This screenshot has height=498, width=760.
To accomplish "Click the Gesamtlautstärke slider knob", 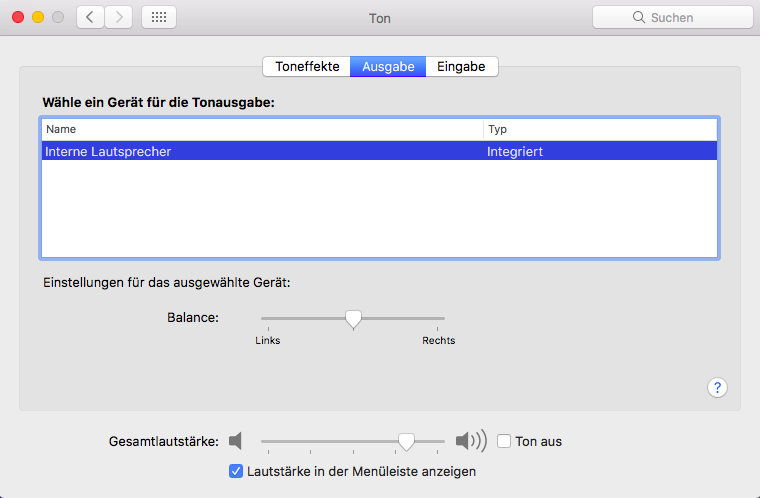I will point(406,441).
